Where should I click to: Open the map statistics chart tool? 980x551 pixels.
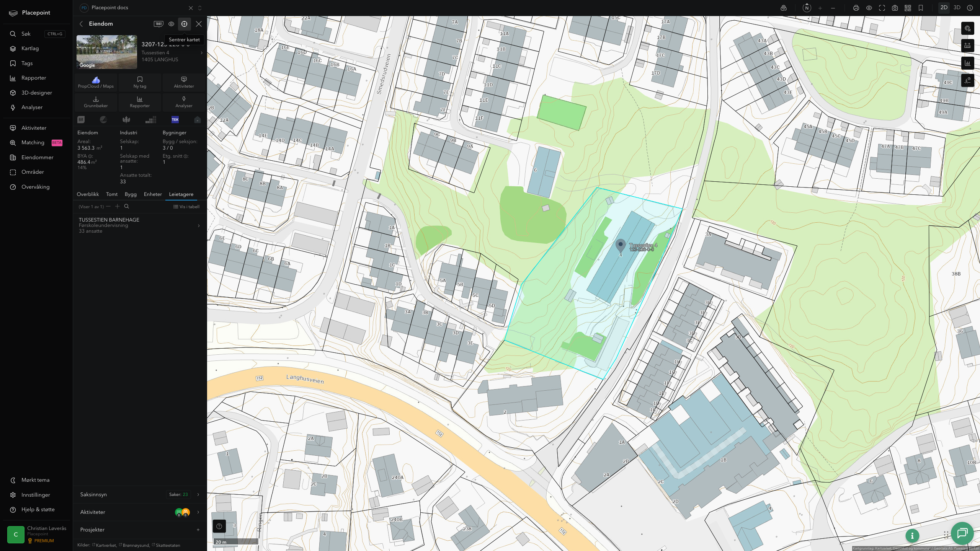point(967,63)
